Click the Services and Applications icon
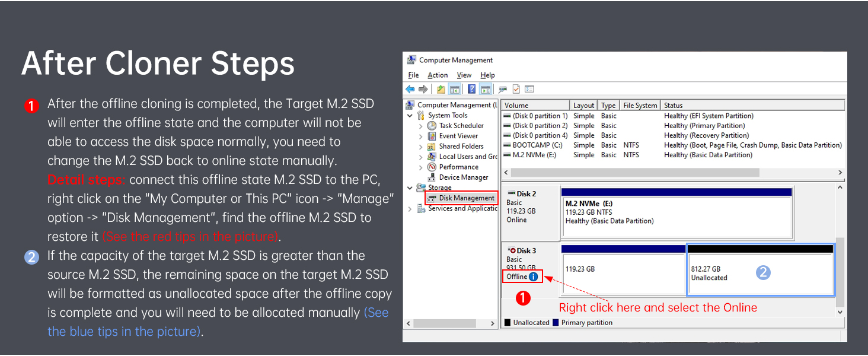 422,208
